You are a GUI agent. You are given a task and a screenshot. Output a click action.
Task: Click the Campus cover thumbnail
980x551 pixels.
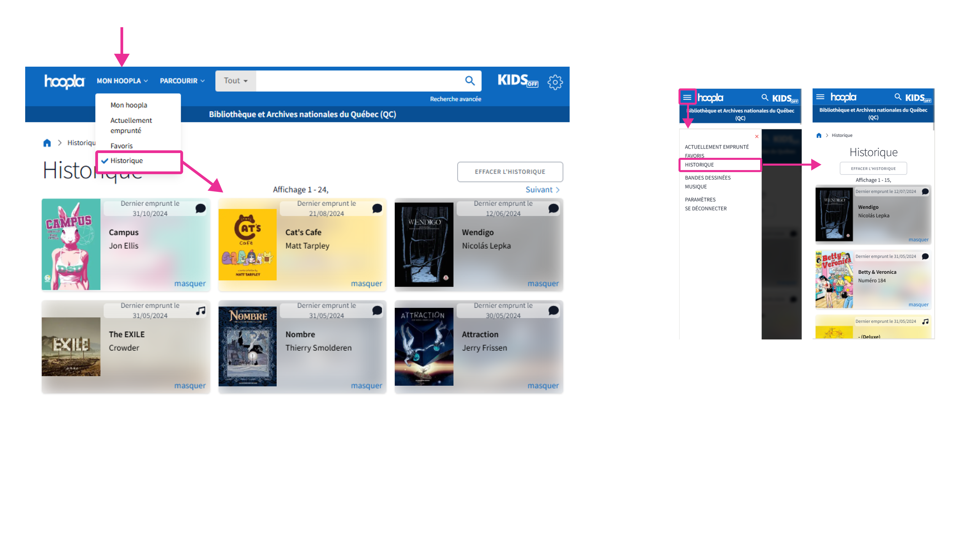click(x=71, y=245)
